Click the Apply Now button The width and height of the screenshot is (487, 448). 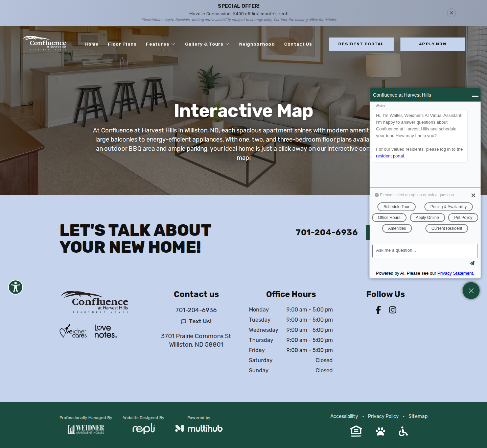click(x=433, y=44)
